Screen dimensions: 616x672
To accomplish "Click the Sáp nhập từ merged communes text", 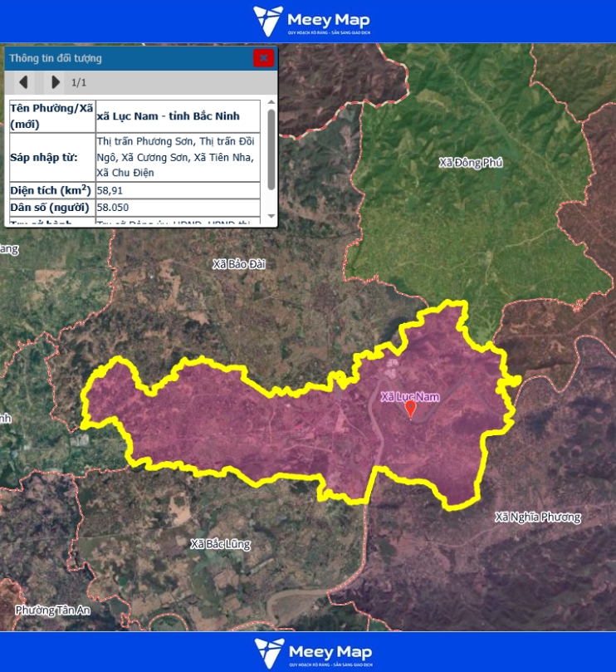I will (175, 156).
